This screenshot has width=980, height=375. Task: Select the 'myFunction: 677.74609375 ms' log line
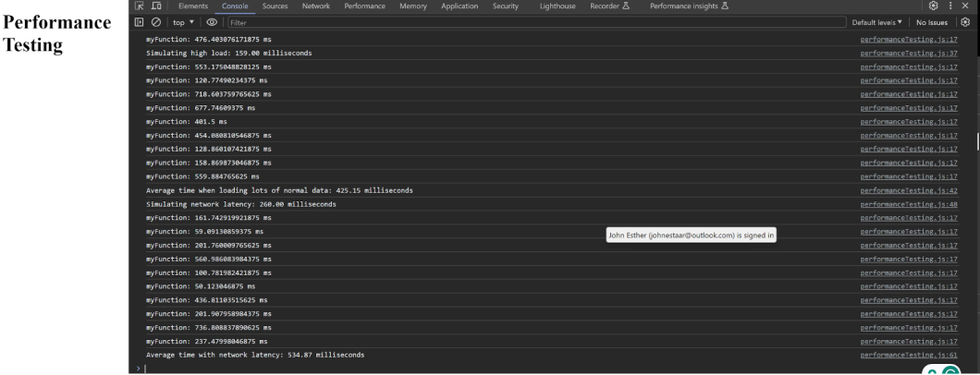pos(201,108)
